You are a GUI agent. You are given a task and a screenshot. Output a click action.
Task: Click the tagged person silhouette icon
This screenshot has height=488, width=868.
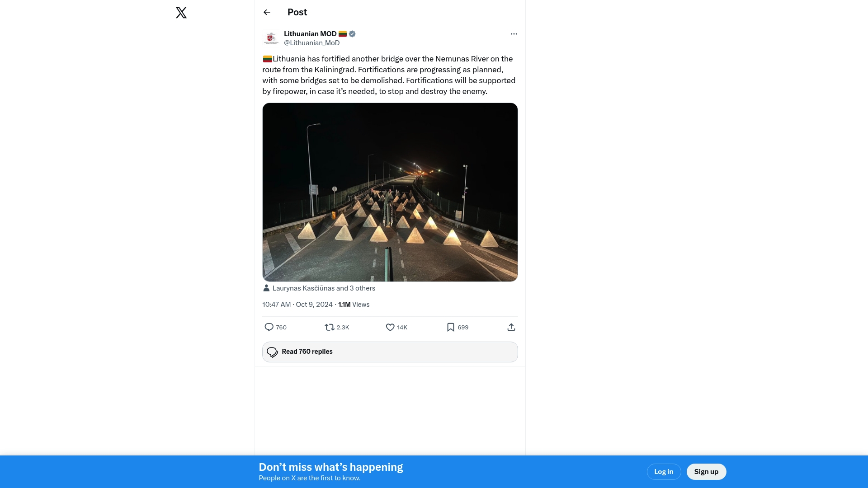[266, 288]
